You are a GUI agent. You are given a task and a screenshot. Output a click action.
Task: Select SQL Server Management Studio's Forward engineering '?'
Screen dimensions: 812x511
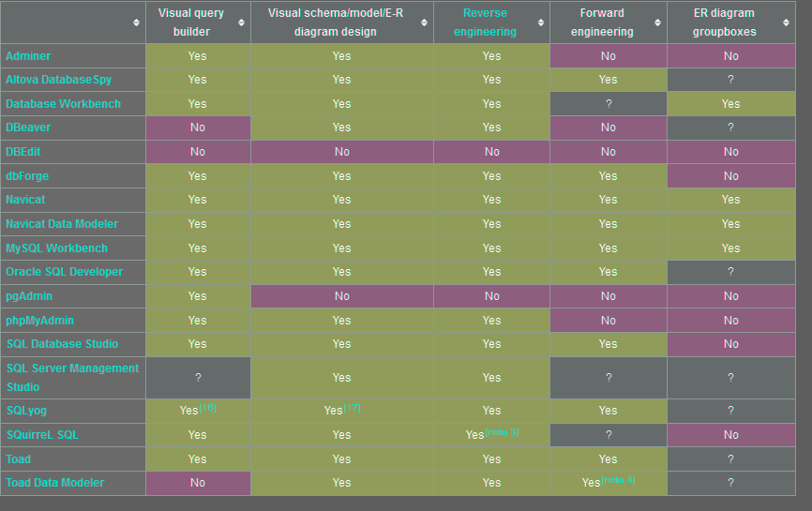click(x=609, y=378)
